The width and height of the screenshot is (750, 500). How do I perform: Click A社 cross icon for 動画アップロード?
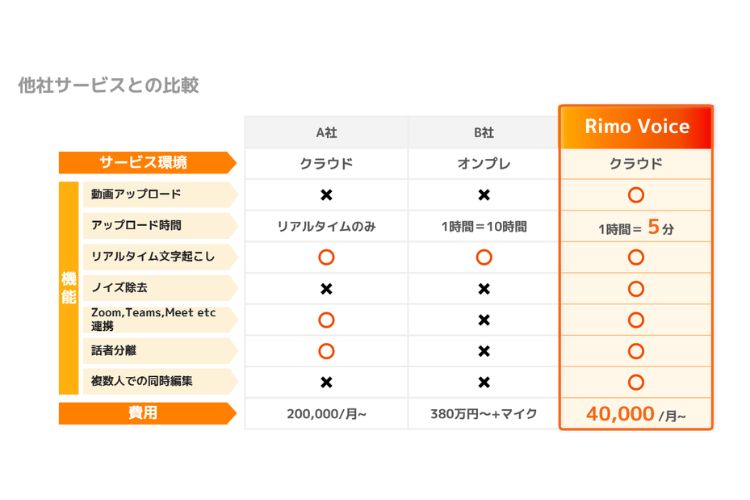(326, 195)
